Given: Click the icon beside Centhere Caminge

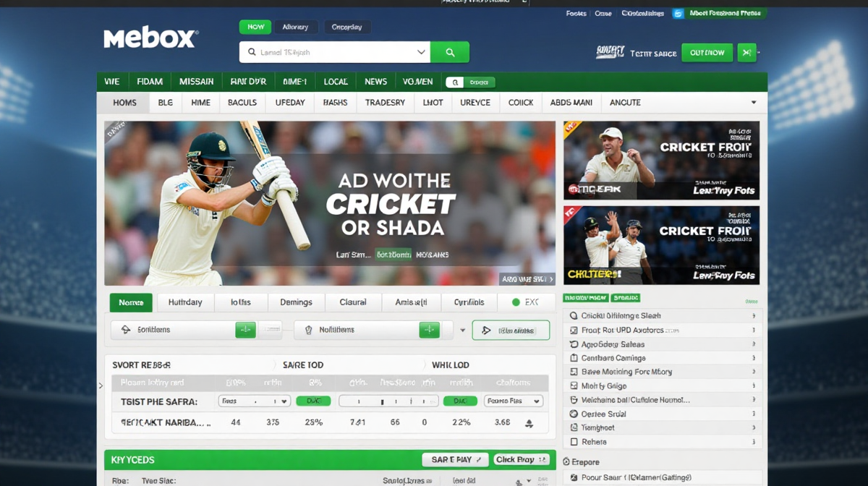Looking at the screenshot, I should (x=574, y=358).
